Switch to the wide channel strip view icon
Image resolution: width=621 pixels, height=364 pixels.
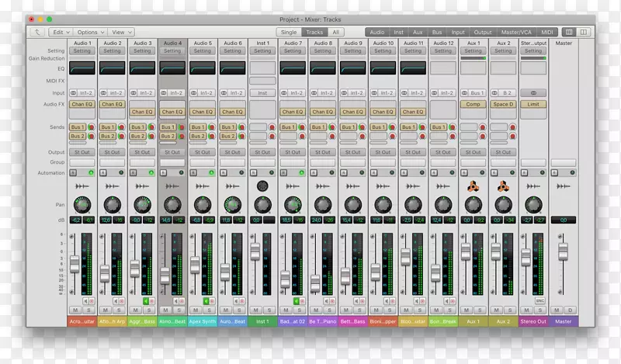coord(585,32)
